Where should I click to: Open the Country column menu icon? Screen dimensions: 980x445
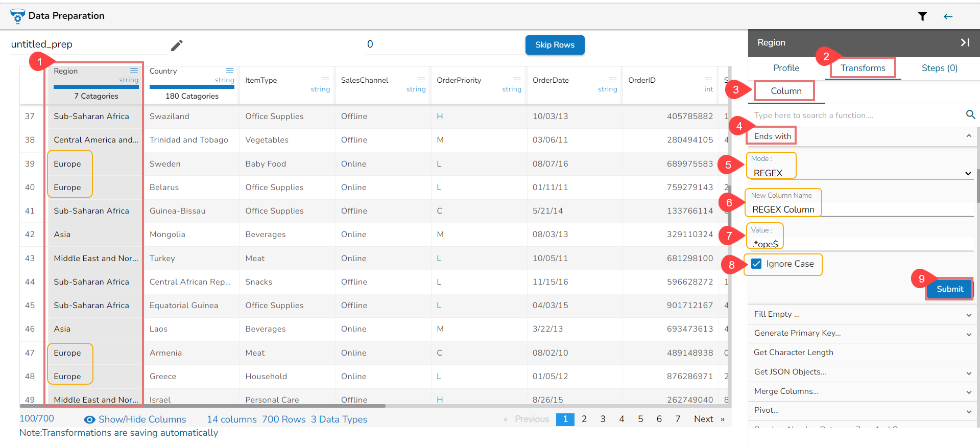230,71
